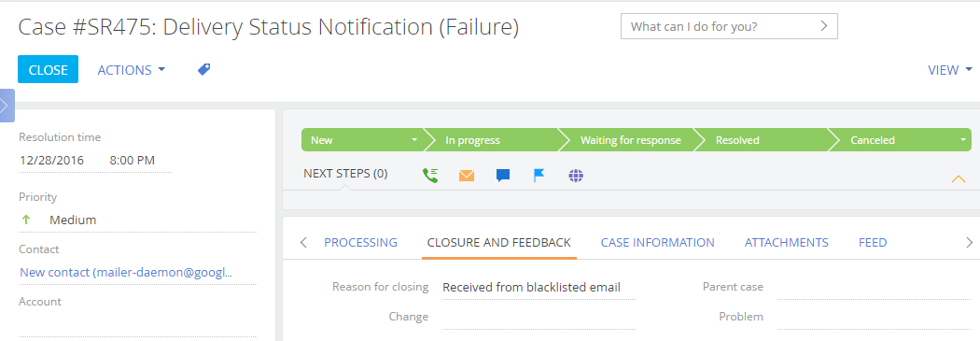Expand the Canceled stage dropdown arrow

962,140
